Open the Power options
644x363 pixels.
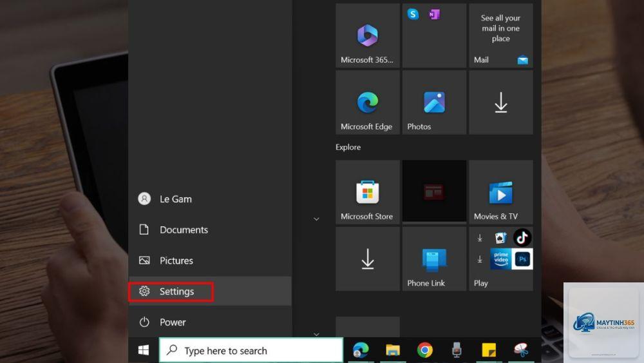click(x=210, y=322)
